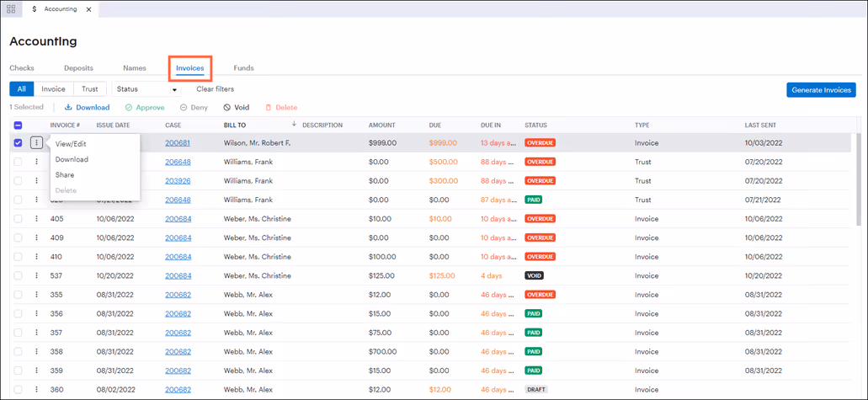Check the box for invoice 355
Image resolution: width=868 pixels, height=400 pixels.
pos(19,295)
